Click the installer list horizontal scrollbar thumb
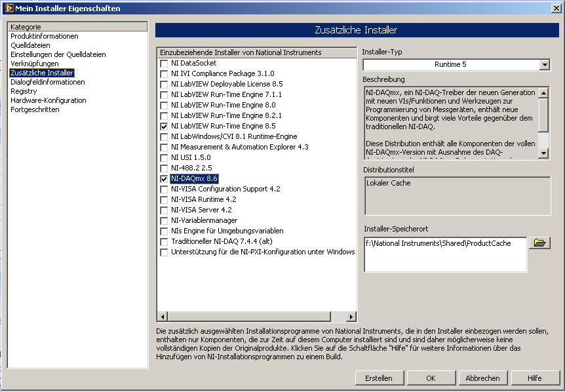565x392 pixels. pos(249,317)
